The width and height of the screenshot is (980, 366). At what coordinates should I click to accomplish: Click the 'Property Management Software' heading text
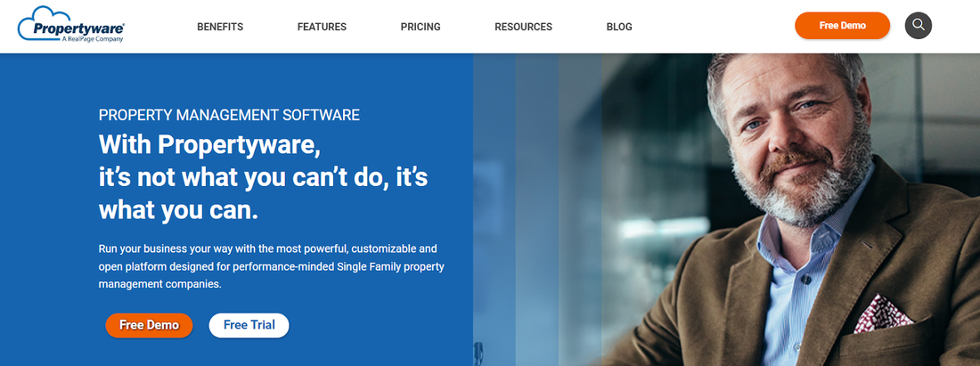(x=229, y=115)
